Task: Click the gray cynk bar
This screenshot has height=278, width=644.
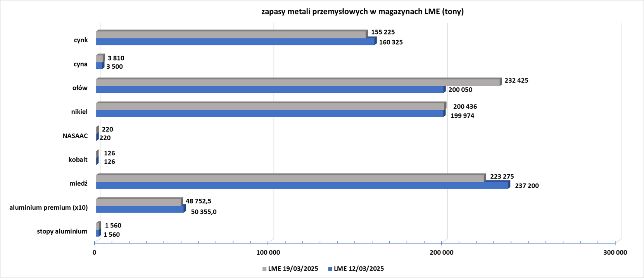Action: click(231, 35)
